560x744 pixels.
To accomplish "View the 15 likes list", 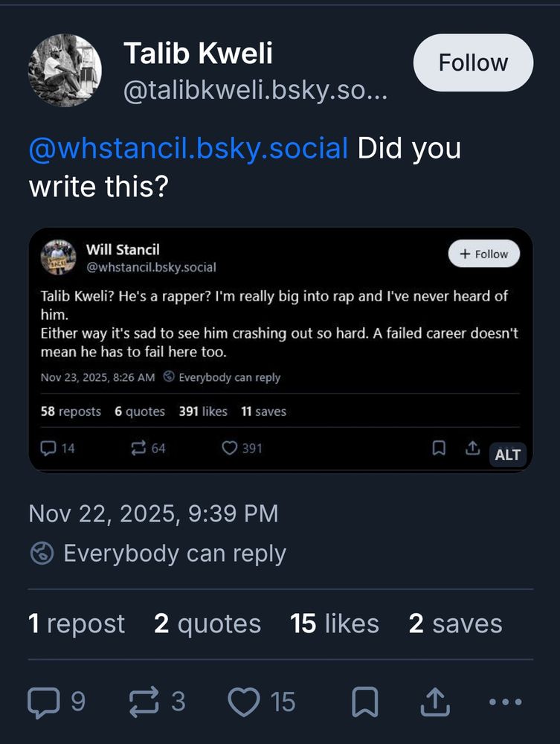I will [x=335, y=623].
